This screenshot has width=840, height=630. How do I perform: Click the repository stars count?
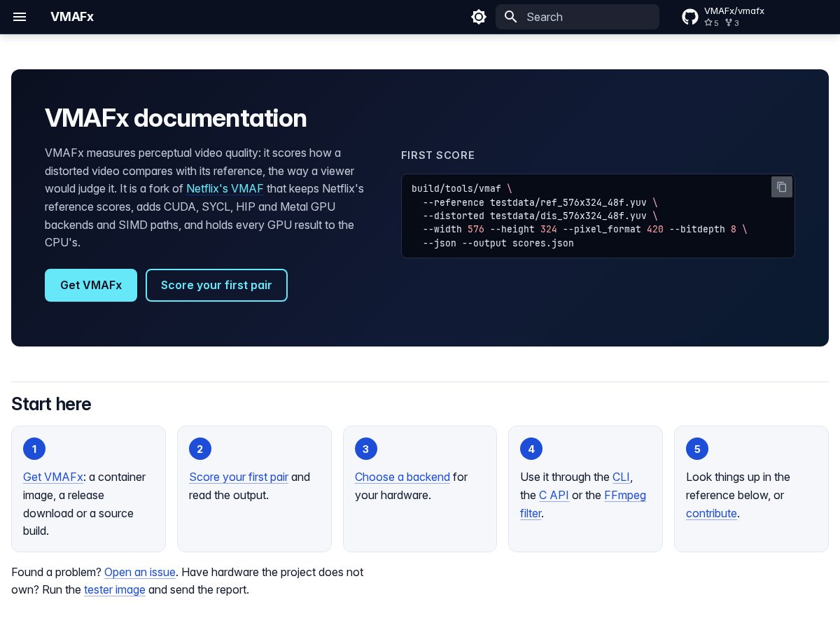coord(711,23)
